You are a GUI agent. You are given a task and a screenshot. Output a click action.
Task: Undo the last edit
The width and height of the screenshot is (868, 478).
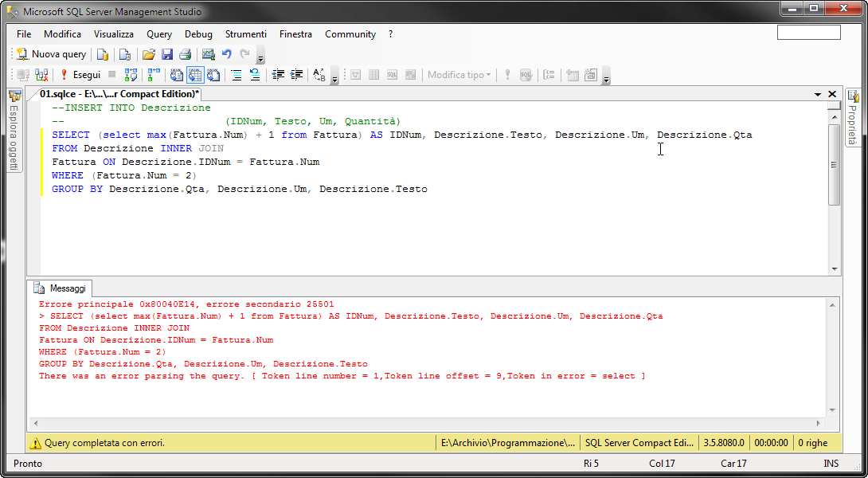point(226,54)
